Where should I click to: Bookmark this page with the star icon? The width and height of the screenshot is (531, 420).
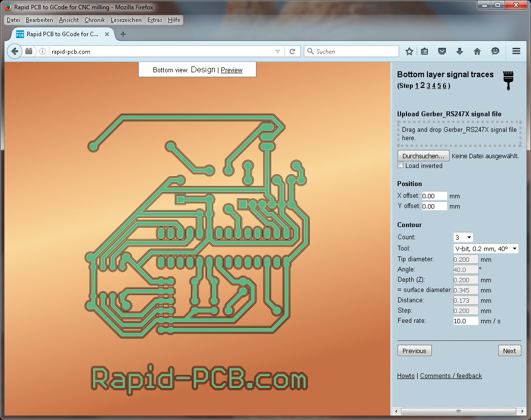[409, 51]
